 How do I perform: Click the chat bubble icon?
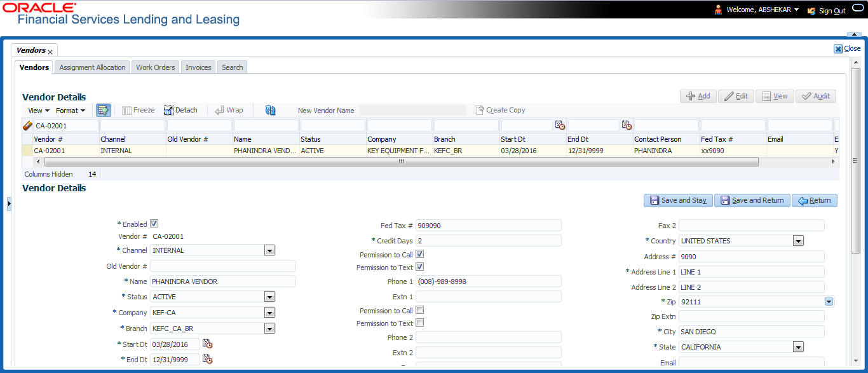pos(858,8)
